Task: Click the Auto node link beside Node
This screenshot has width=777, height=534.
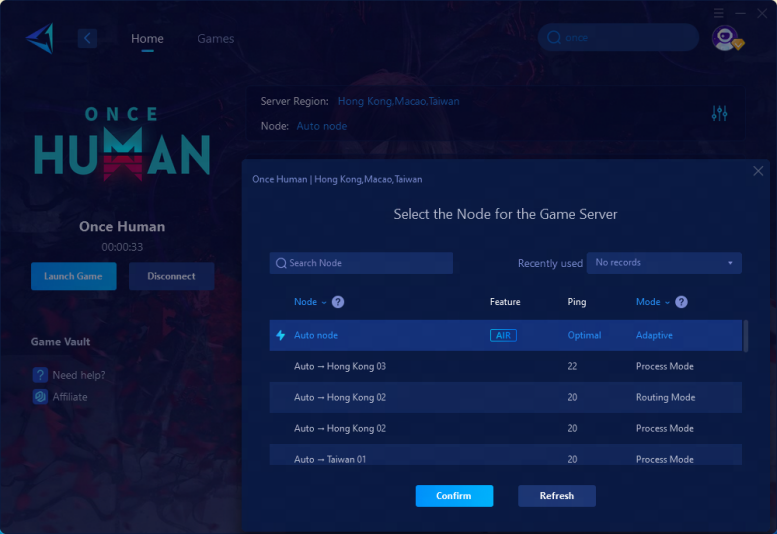Action: click(x=322, y=126)
